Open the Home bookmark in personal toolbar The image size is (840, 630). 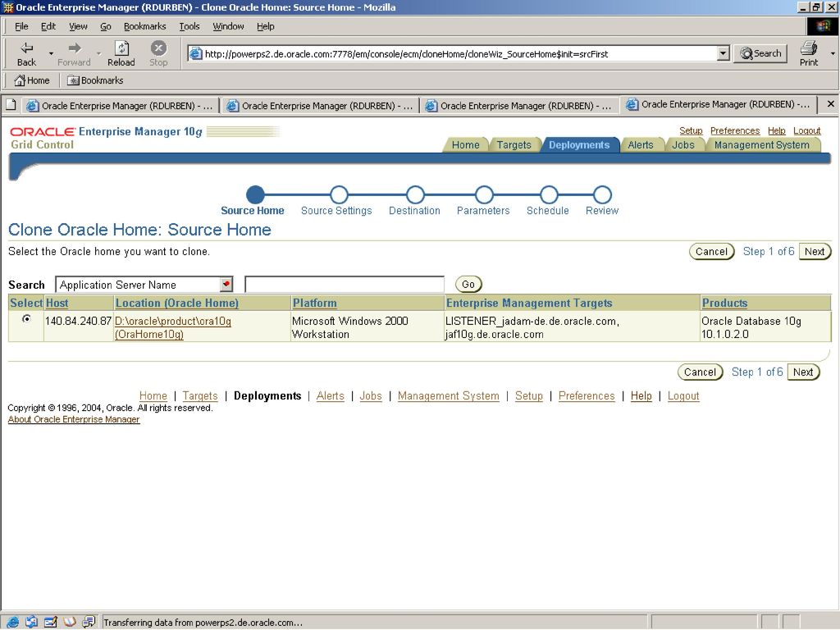pyautogui.click(x=32, y=80)
